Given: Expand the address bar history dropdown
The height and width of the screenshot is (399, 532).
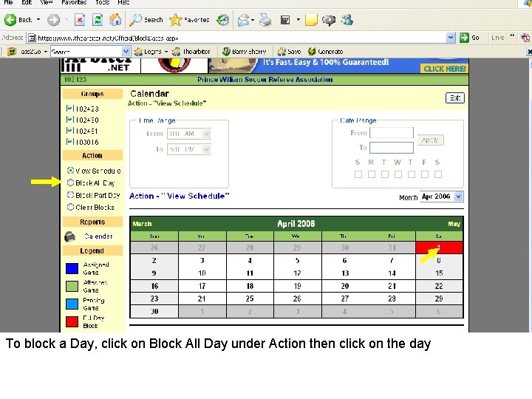Looking at the screenshot, I should (x=450, y=38).
